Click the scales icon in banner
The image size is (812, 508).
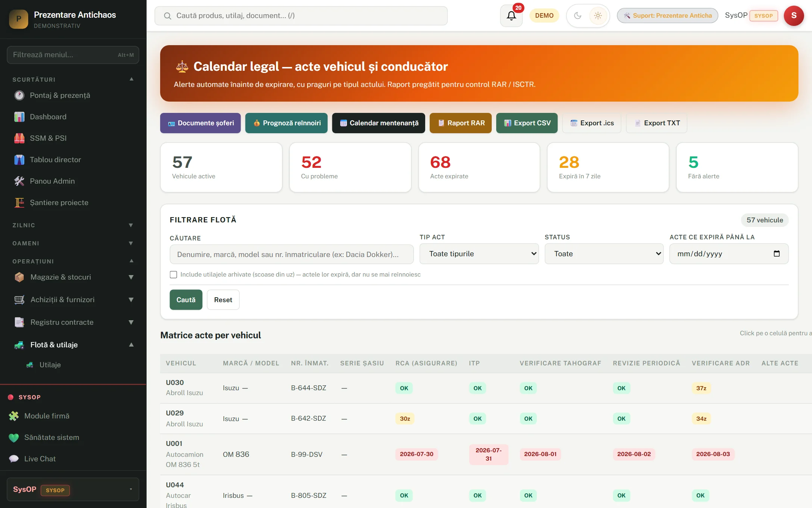(x=182, y=67)
